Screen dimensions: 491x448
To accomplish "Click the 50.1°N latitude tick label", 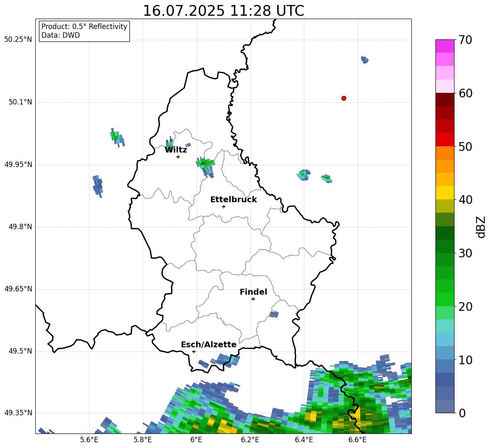I will (20, 102).
